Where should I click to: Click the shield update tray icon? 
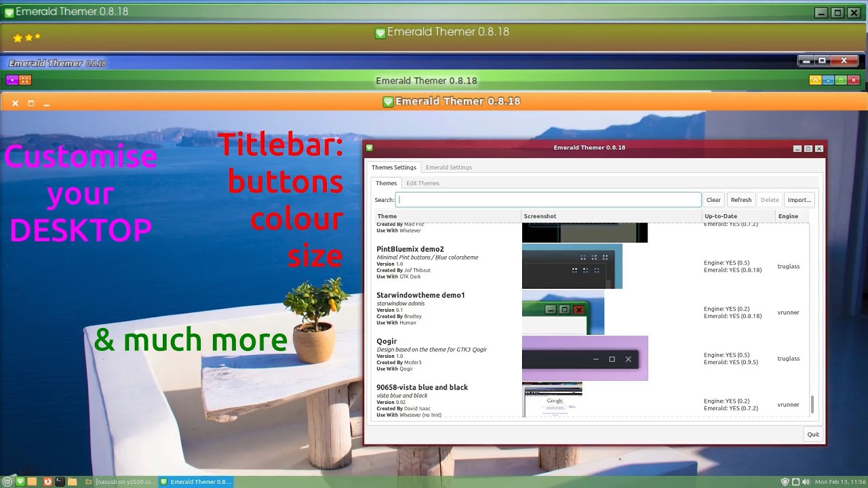pyautogui.click(x=785, y=482)
